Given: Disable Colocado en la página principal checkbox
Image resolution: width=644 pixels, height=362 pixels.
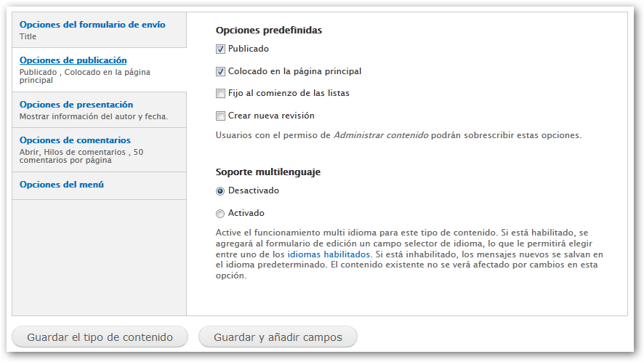Looking at the screenshot, I should tap(220, 71).
